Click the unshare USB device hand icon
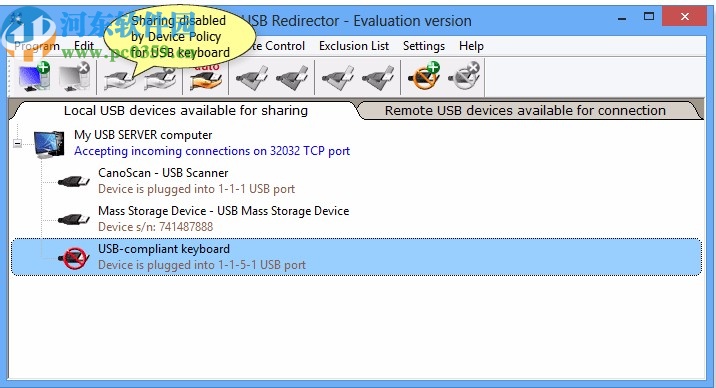The image size is (716, 388). tap(159, 79)
